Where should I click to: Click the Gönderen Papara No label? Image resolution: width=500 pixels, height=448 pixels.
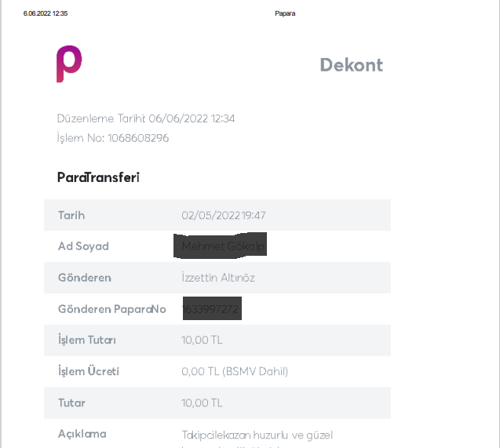pyautogui.click(x=112, y=309)
